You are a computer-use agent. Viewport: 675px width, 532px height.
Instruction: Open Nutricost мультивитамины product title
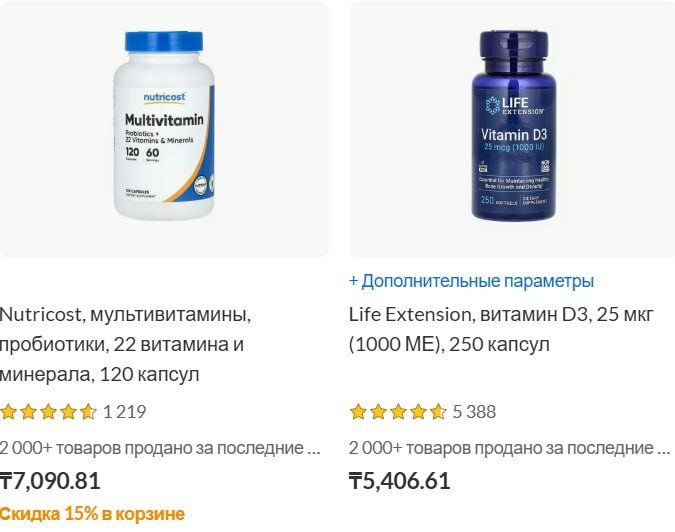(125, 344)
